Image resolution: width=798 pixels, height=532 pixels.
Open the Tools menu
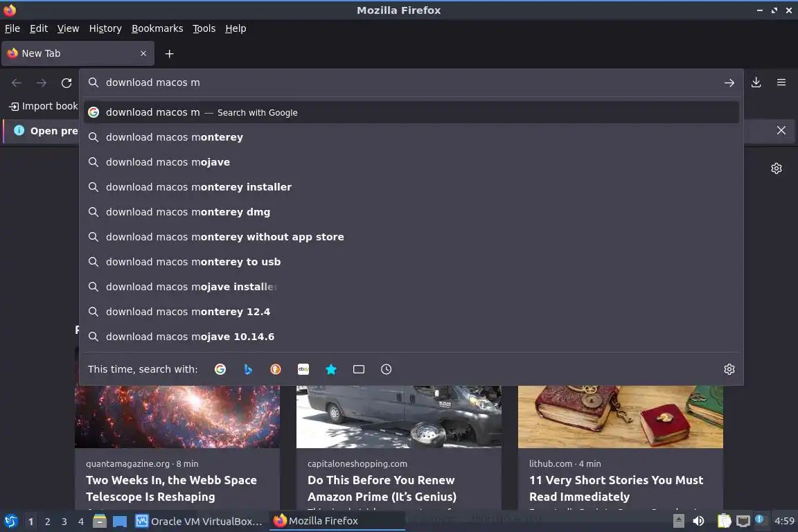pos(204,28)
